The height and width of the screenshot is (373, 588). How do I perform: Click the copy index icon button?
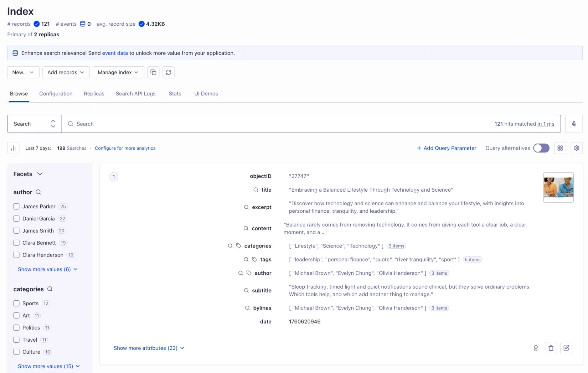point(153,72)
